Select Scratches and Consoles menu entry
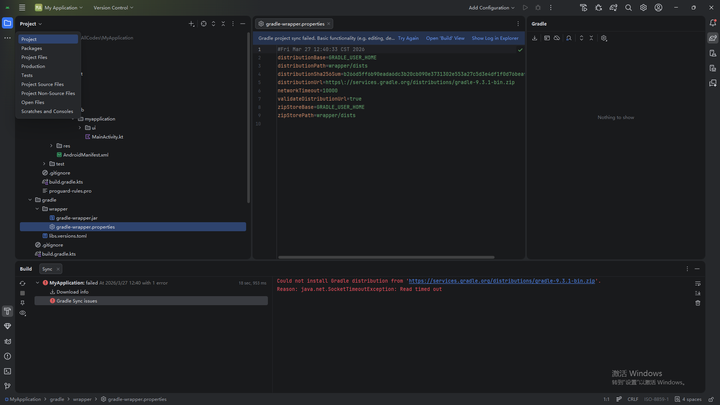 (x=48, y=111)
